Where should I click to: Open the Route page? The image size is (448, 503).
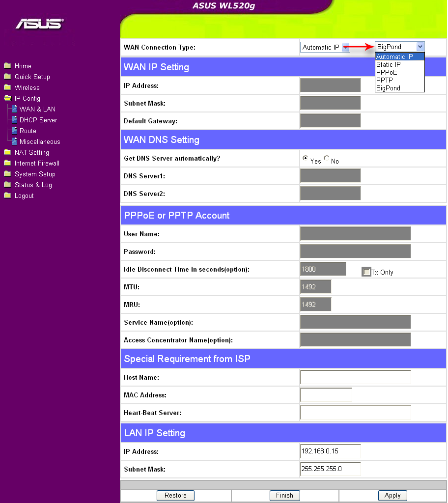(28, 131)
